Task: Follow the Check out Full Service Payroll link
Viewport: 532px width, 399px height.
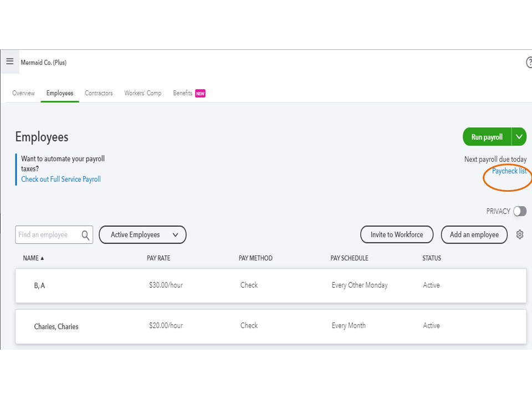Action: point(61,180)
